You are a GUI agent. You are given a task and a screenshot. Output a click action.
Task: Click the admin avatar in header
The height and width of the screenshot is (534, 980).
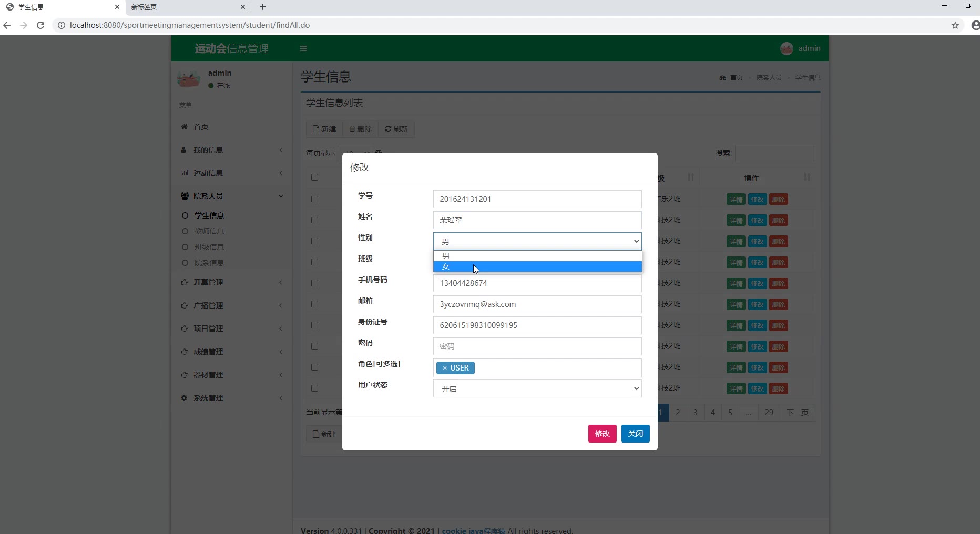click(x=787, y=48)
